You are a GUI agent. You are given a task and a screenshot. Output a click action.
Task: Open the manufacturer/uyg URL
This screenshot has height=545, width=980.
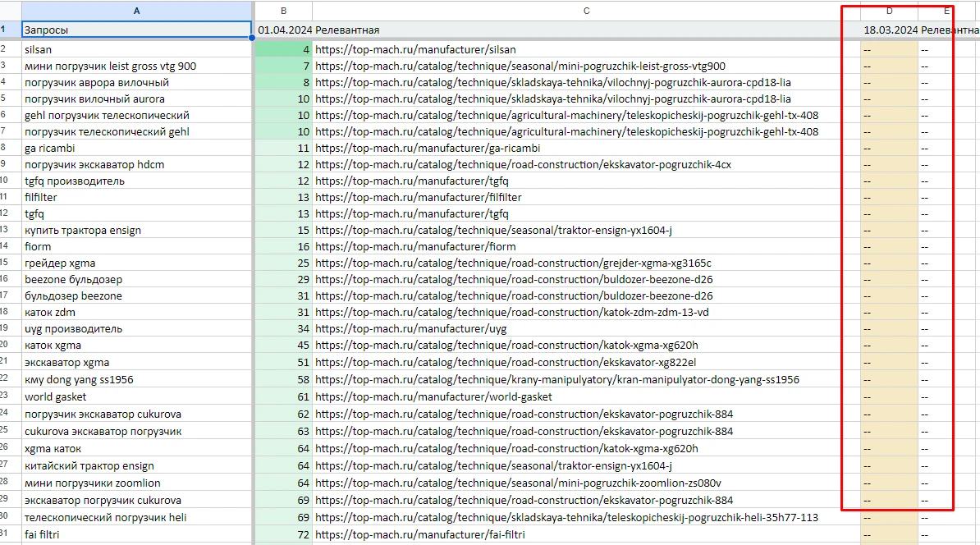click(x=410, y=329)
